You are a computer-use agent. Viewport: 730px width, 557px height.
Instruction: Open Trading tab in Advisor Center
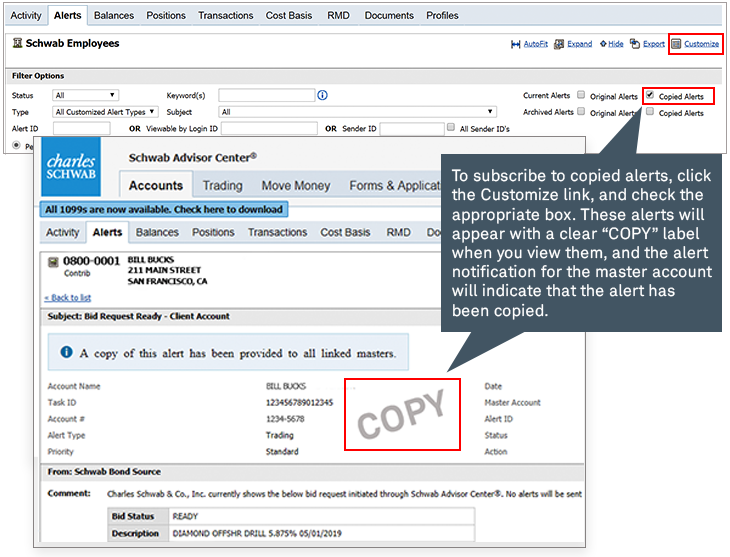click(x=223, y=185)
